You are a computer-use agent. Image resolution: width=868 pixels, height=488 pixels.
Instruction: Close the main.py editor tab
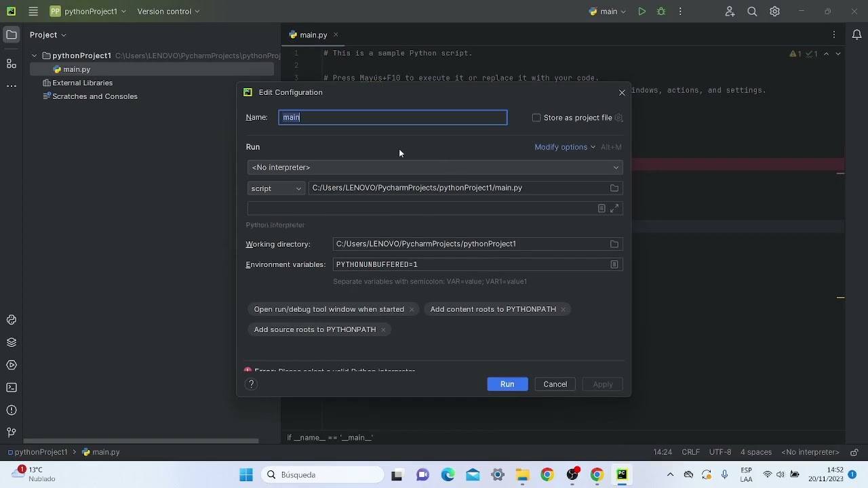pos(336,35)
